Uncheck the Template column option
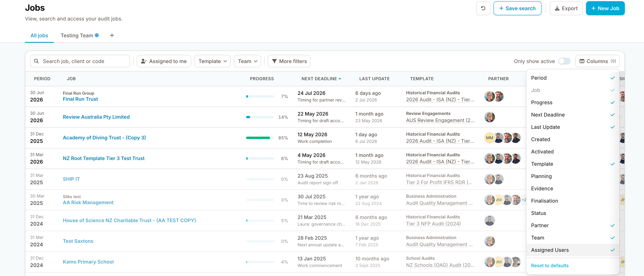Image resolution: width=644 pixels, height=276 pixels. click(x=573, y=164)
